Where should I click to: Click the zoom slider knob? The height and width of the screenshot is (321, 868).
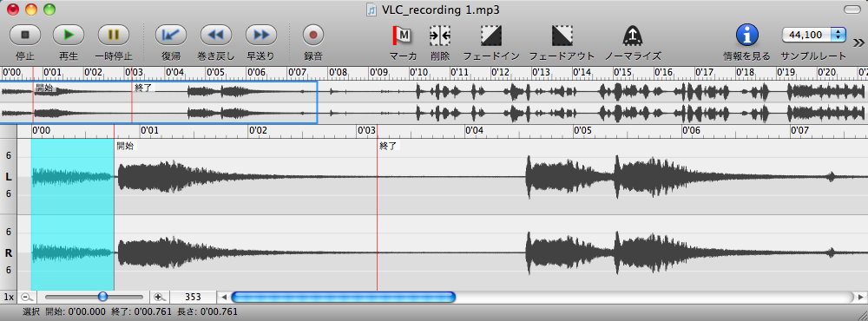point(102,297)
